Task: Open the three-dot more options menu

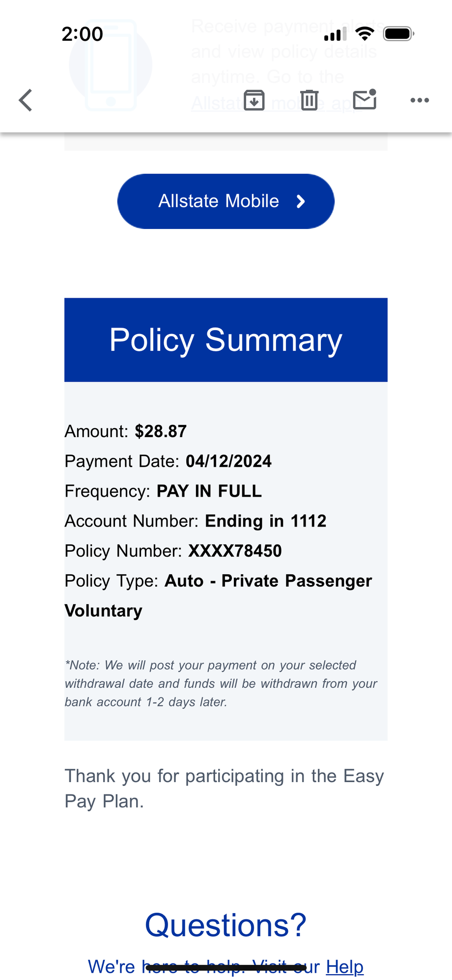Action: point(420,100)
